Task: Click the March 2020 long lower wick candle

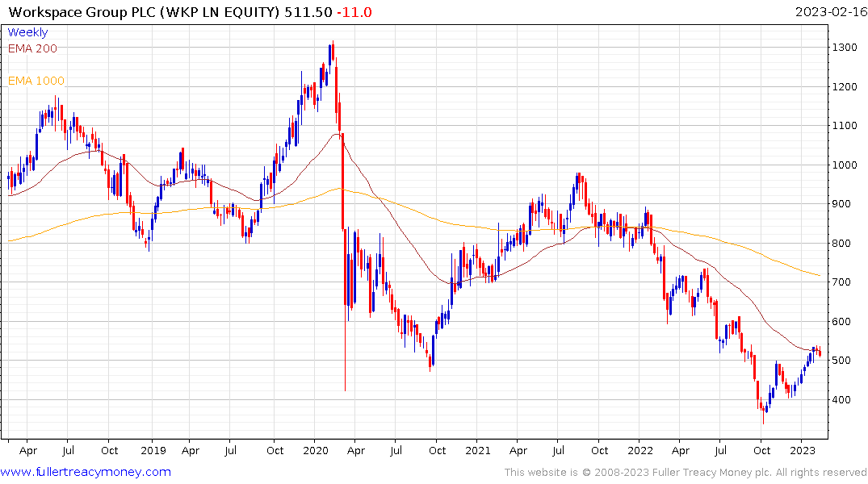Action: coord(346,310)
